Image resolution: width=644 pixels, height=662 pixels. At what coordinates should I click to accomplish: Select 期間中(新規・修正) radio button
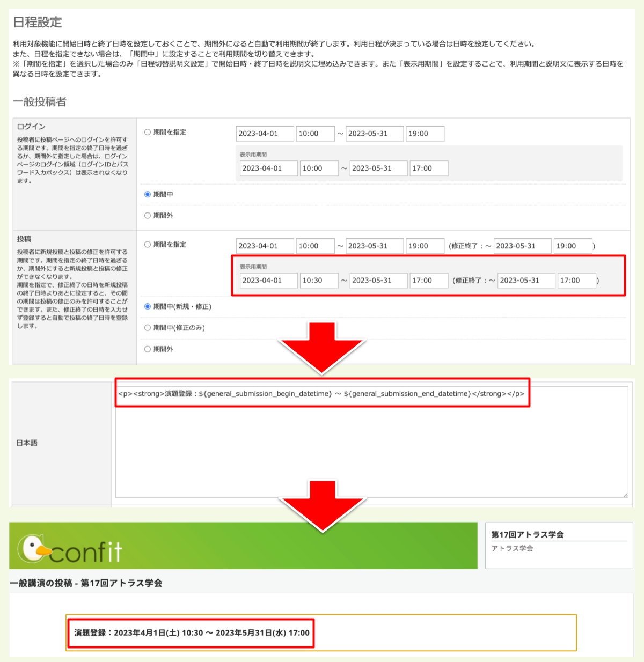(x=146, y=306)
